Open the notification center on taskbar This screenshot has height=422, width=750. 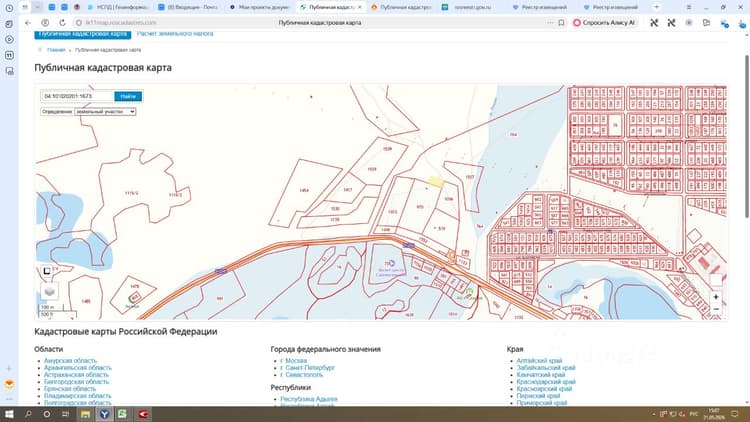[x=735, y=414]
